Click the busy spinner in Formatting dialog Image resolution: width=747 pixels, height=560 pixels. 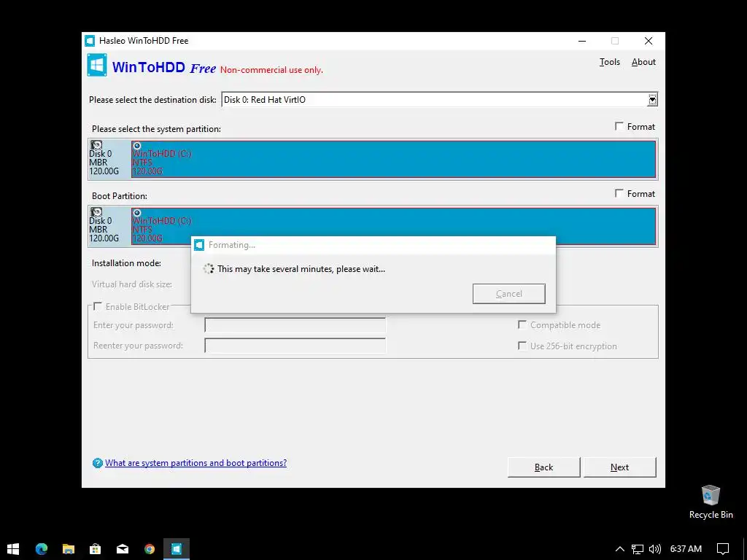[208, 269]
